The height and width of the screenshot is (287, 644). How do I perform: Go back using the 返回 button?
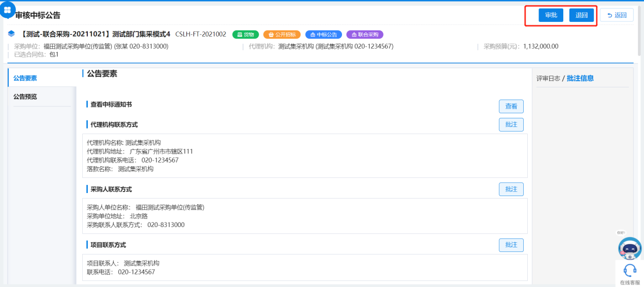click(x=617, y=15)
